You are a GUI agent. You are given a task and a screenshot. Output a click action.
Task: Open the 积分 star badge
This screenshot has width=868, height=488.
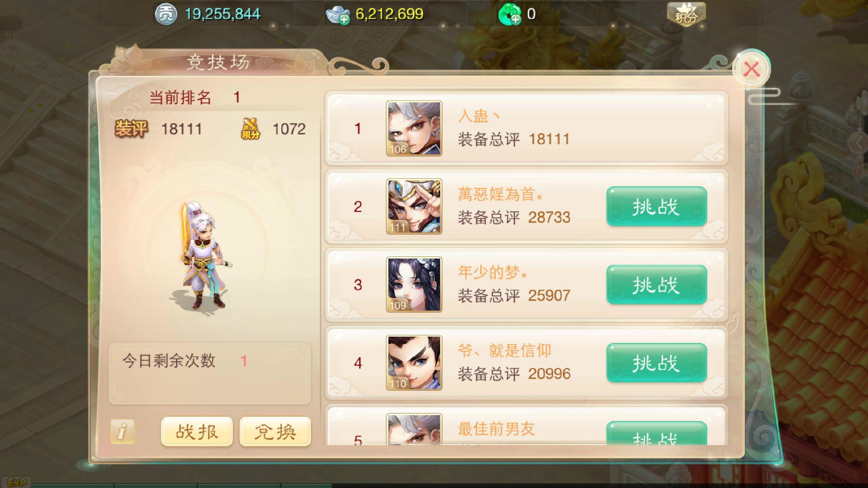click(x=686, y=14)
